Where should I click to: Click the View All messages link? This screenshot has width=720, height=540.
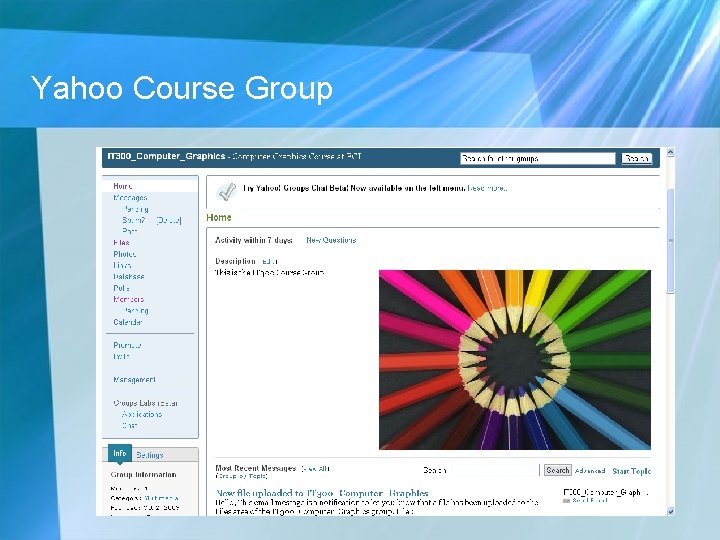click(x=315, y=468)
